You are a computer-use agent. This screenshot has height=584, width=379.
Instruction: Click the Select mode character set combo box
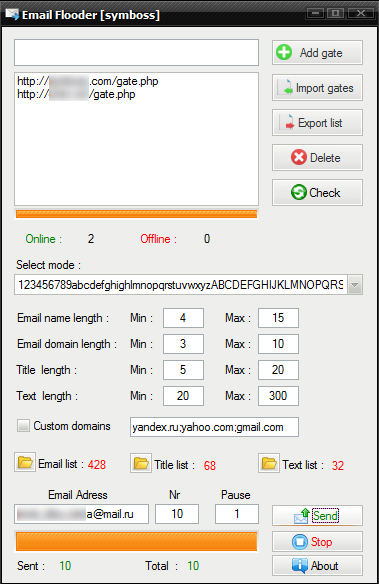pos(188,285)
